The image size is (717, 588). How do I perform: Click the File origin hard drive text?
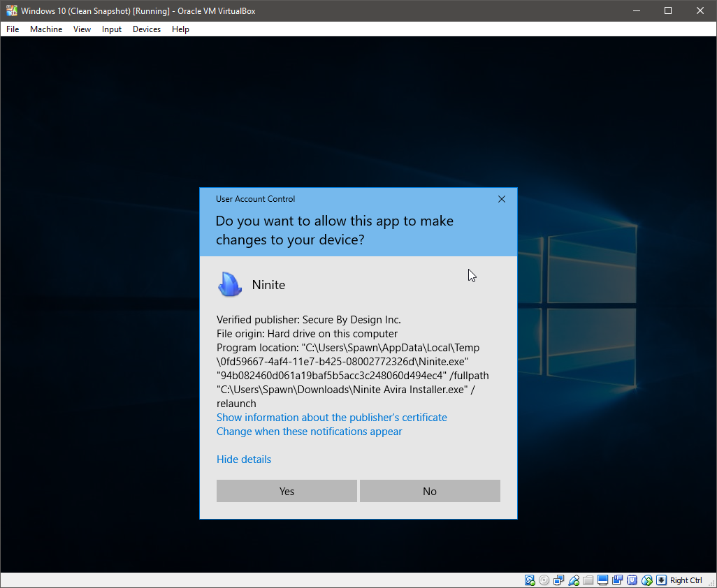307,334
